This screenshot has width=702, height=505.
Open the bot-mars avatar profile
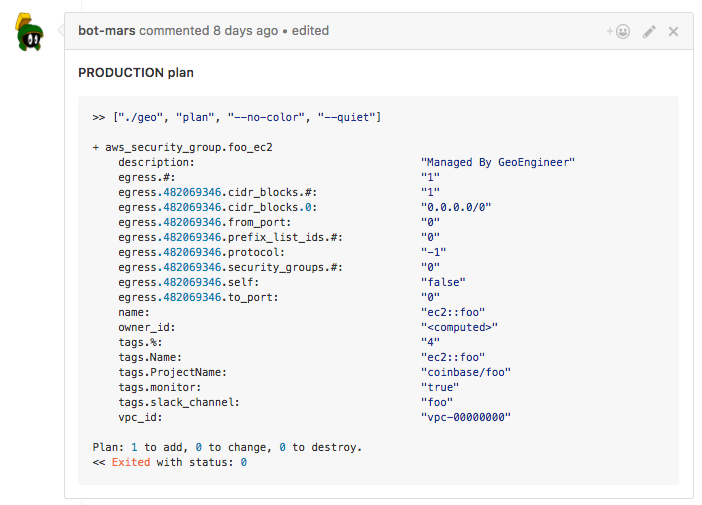coord(30,32)
